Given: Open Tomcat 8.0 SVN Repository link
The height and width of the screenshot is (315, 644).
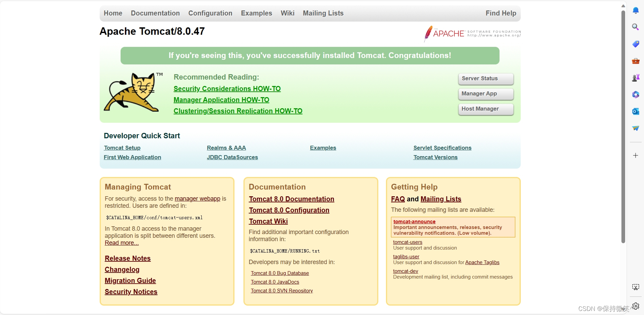Looking at the screenshot, I should 282,291.
